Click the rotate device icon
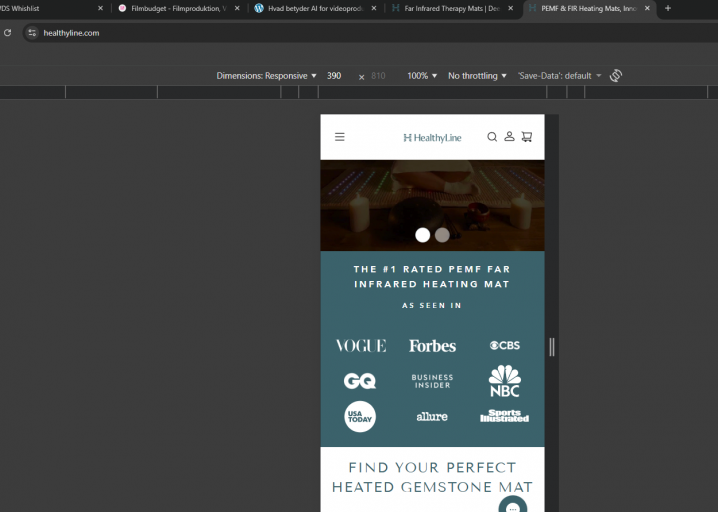Screen dimensions: 718x512 point(616,76)
